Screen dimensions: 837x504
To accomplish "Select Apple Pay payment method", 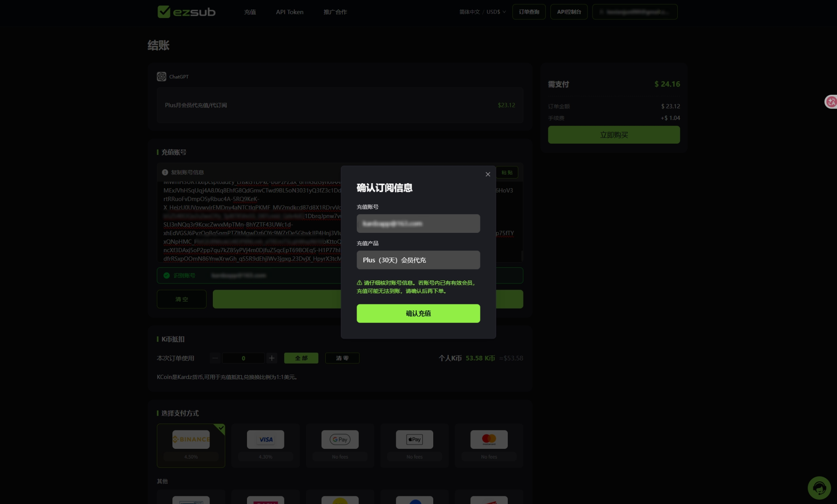I will coord(414,445).
